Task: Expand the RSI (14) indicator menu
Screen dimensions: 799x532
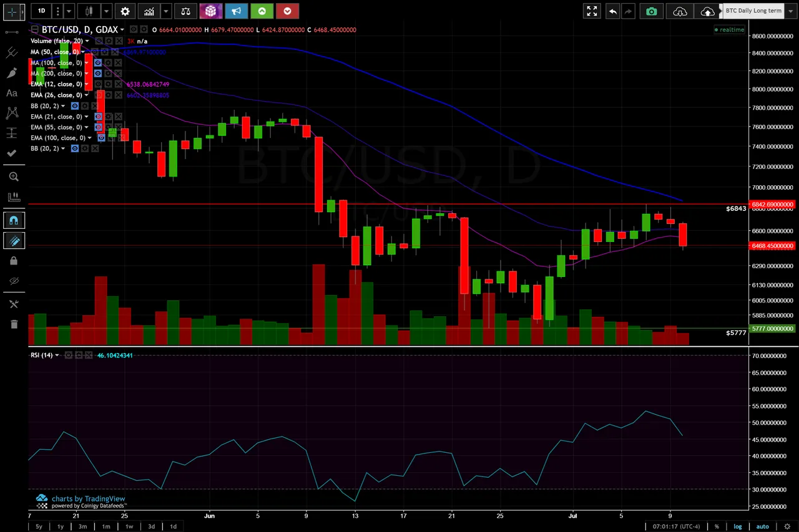Action: pos(57,355)
